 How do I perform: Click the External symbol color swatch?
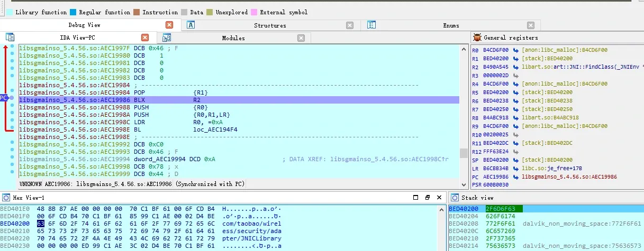point(254,12)
